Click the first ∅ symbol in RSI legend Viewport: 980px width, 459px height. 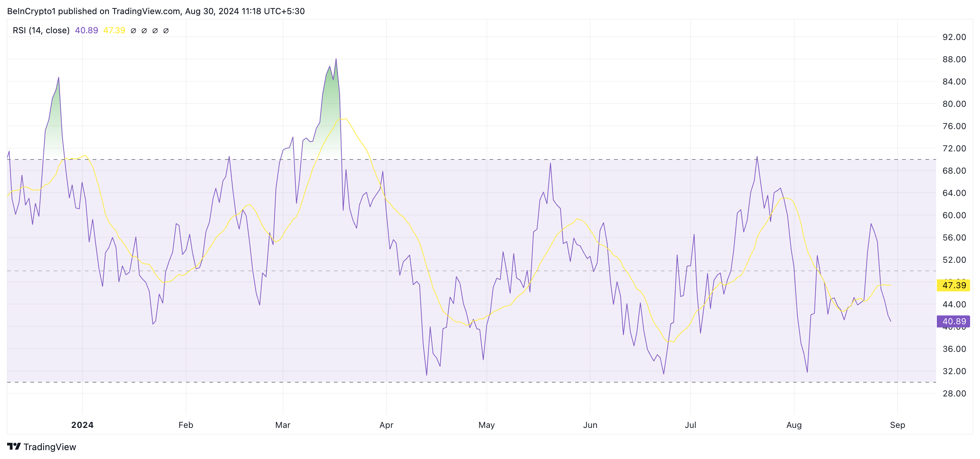coord(133,31)
